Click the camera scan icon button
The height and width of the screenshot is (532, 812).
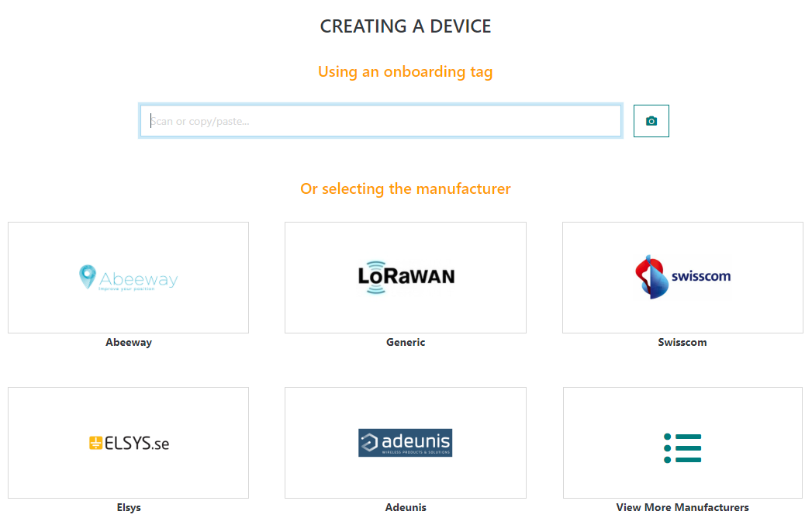pos(651,121)
